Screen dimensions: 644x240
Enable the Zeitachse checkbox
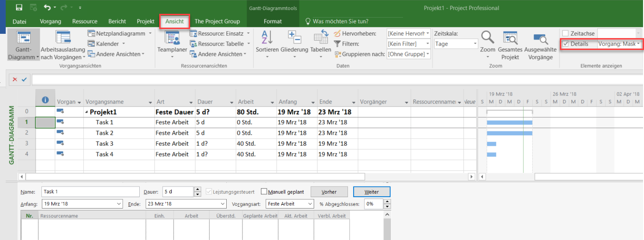point(565,33)
